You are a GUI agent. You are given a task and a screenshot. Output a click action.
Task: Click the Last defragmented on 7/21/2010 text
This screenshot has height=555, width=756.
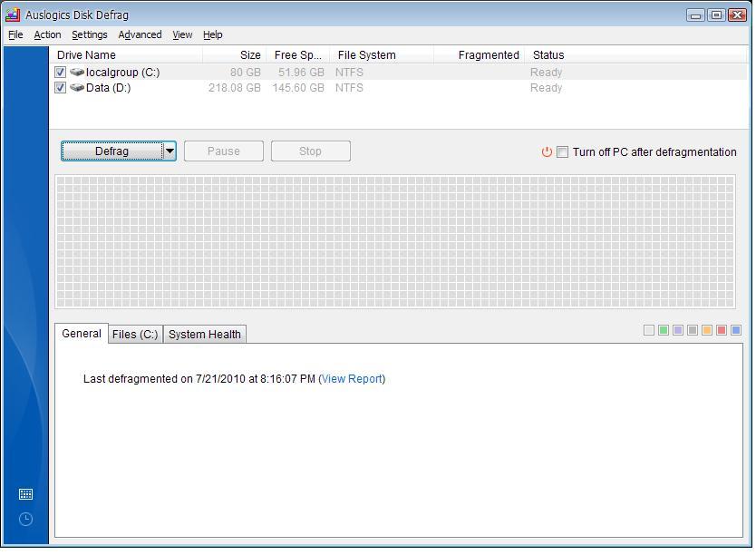coord(199,379)
